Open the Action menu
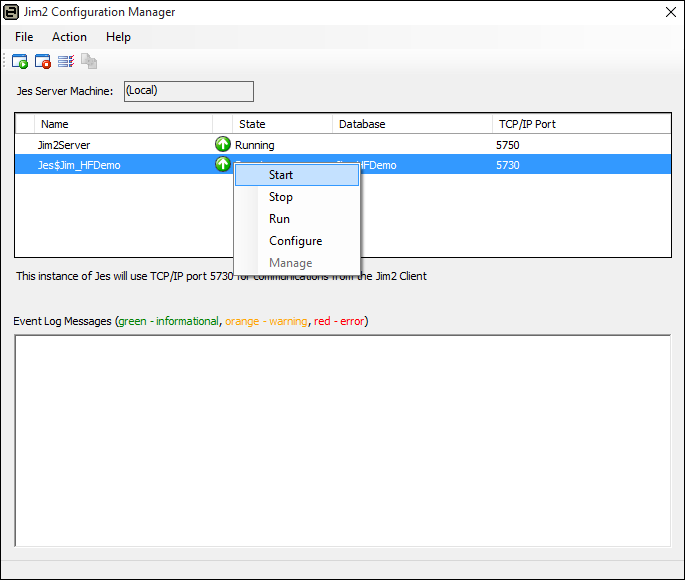Image resolution: width=685 pixels, height=580 pixels. (69, 37)
